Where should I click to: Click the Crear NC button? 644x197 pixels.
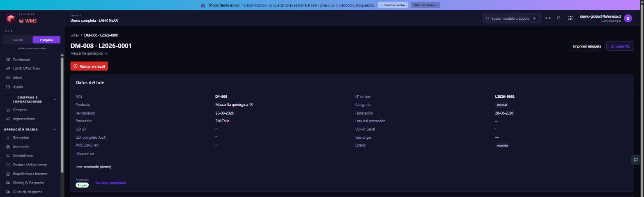click(x=620, y=46)
